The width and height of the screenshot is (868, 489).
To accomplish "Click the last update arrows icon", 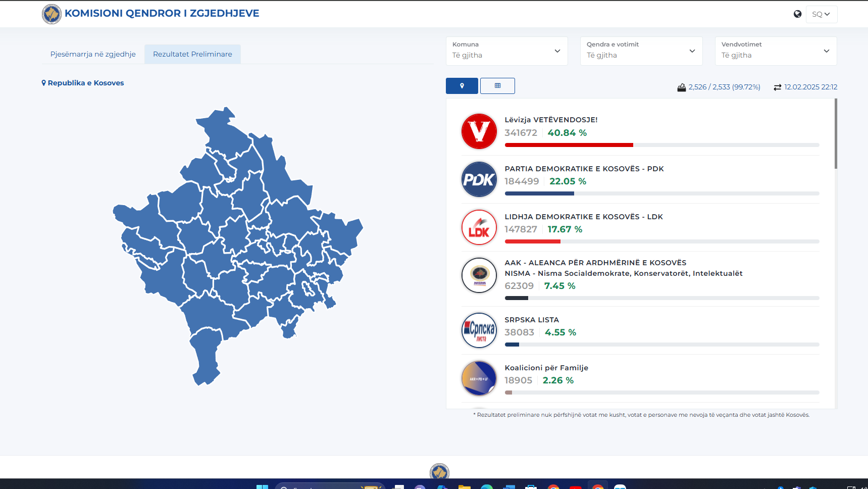I will 778,87.
